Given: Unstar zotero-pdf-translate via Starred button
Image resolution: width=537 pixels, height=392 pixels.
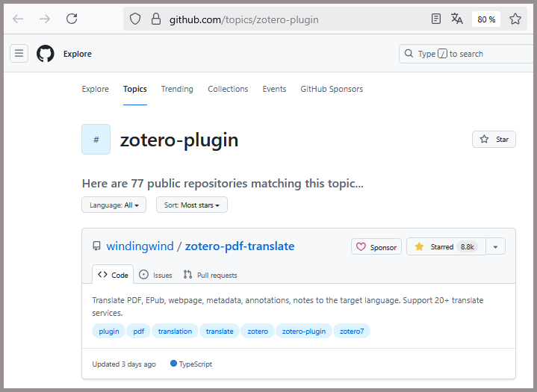Looking at the screenshot, I should pyautogui.click(x=446, y=246).
